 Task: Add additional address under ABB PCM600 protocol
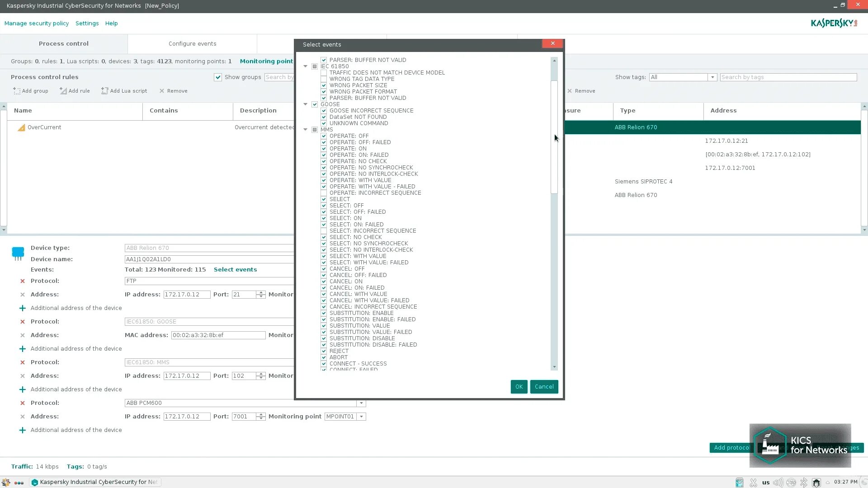tap(22, 430)
